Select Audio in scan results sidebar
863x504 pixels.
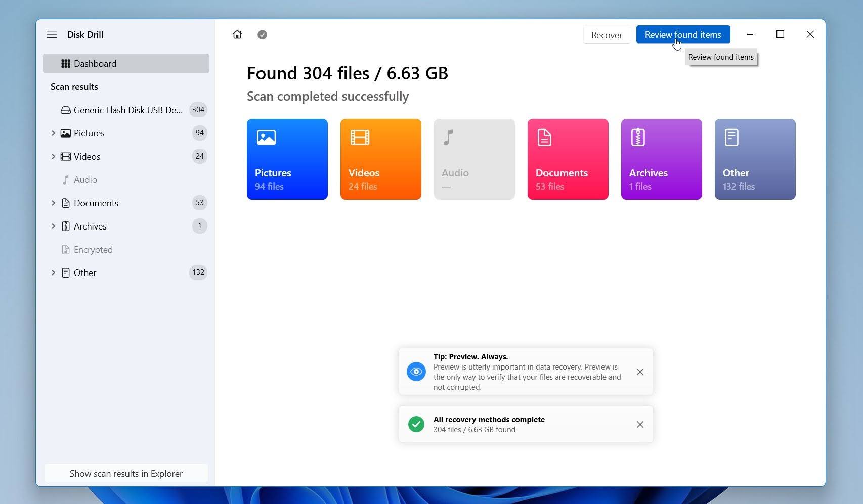[x=126, y=179]
